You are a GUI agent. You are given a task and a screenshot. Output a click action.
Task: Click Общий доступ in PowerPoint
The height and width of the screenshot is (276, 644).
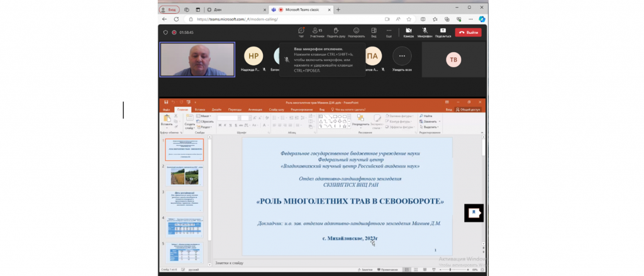tap(468, 109)
